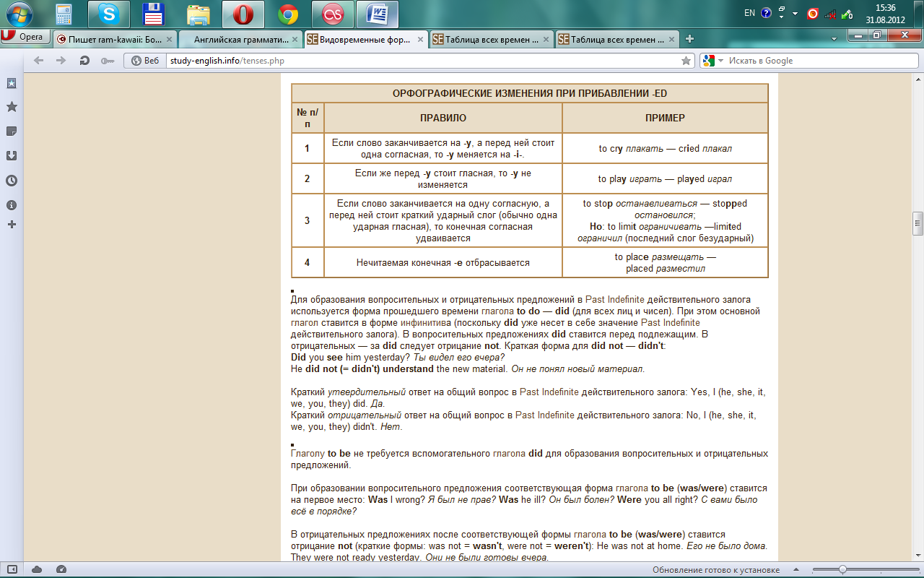This screenshot has width=924, height=578.
Task: Click the Opera Turbo speedometer icon
Action: tap(61, 569)
